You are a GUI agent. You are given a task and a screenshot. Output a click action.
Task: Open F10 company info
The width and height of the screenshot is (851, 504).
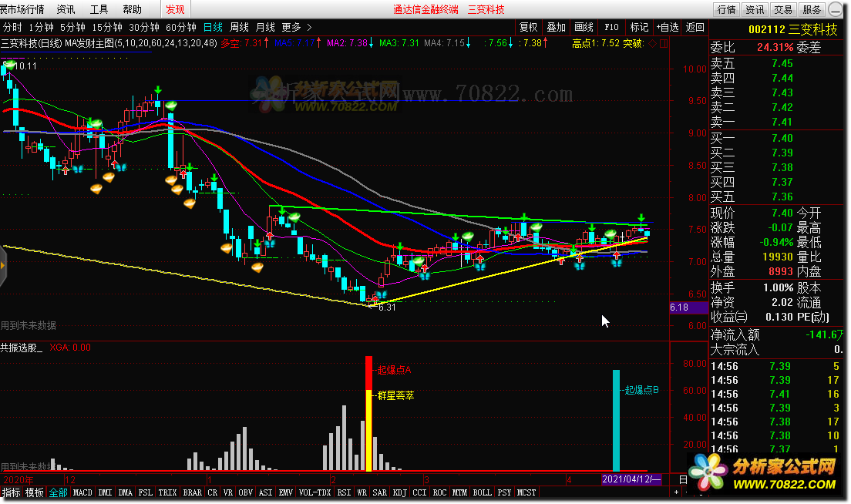pyautogui.click(x=612, y=27)
